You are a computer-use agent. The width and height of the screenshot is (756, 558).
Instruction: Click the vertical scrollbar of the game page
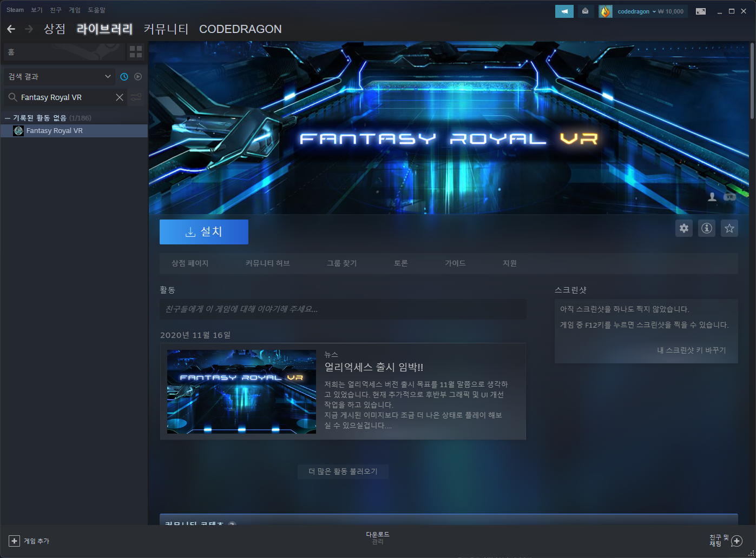[x=752, y=81]
